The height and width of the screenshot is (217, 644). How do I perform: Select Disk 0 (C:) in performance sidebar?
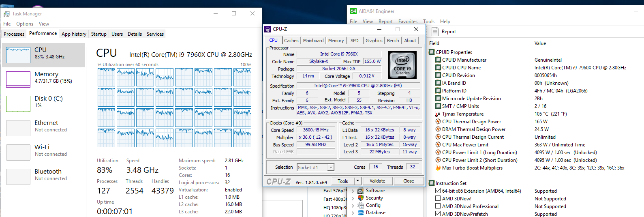click(x=43, y=103)
